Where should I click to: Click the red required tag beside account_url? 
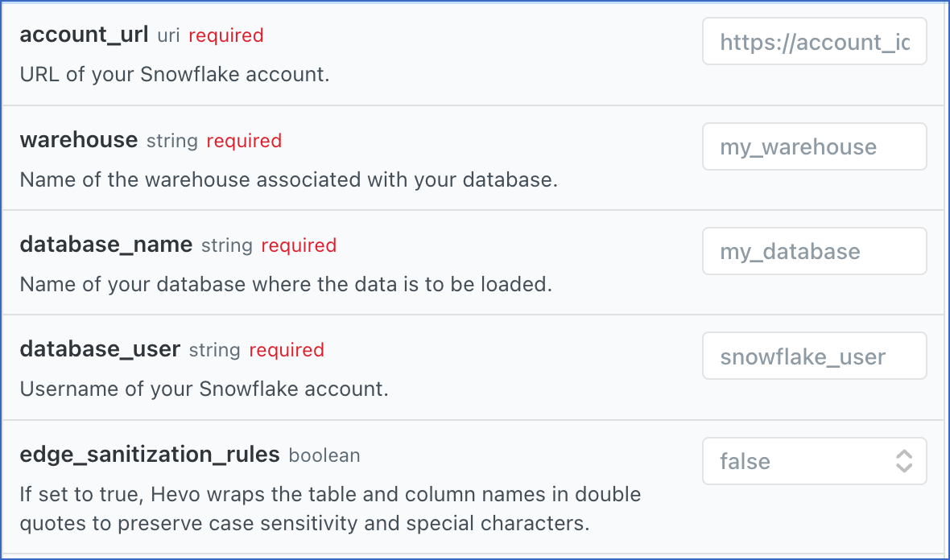(x=226, y=35)
